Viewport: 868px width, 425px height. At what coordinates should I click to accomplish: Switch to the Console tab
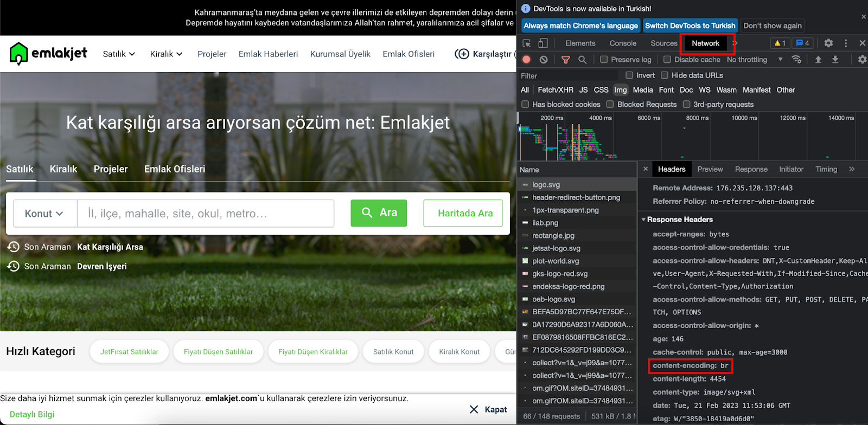[623, 43]
